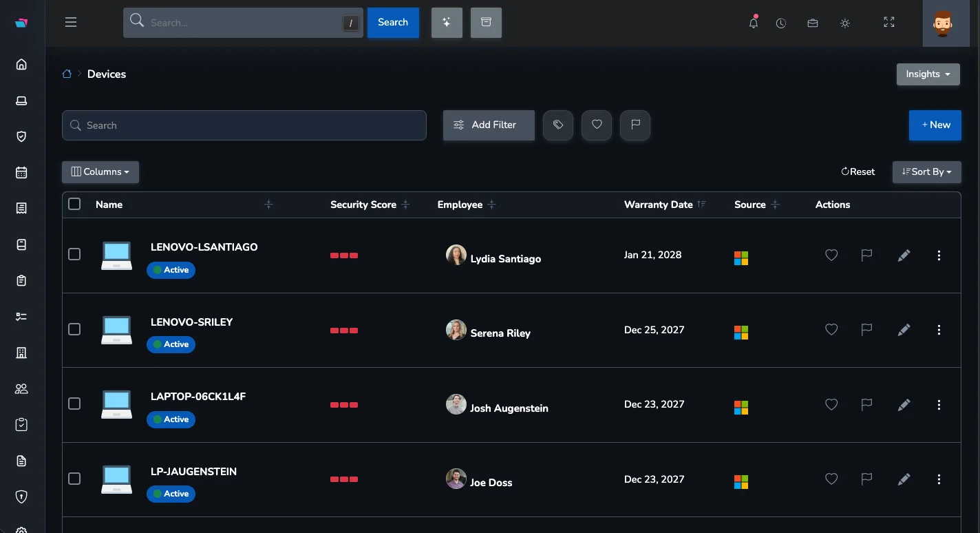Reset the table filters
The height and width of the screenshot is (533, 980).
pyautogui.click(x=858, y=172)
